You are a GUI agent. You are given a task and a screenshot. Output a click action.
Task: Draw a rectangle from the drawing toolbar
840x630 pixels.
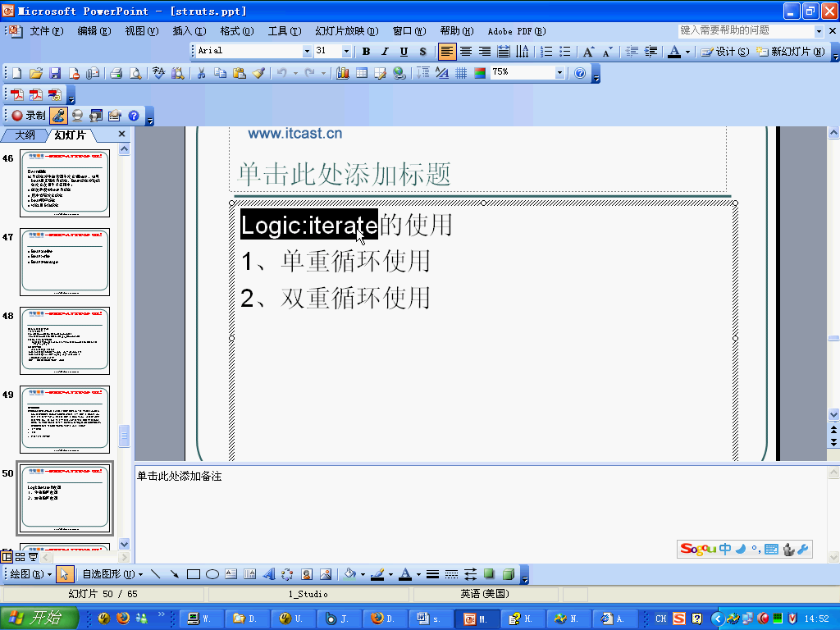(194, 574)
